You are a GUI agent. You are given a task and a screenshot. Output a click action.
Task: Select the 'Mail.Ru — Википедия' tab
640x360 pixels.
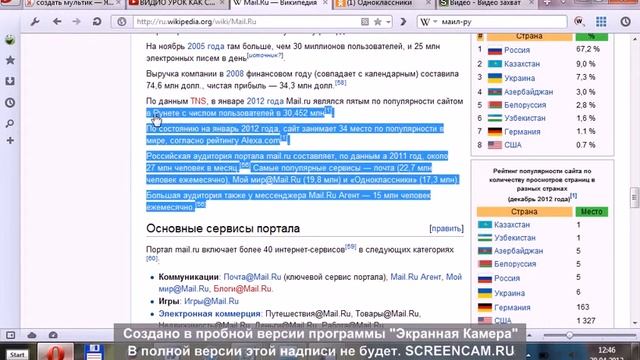(x=281, y=3)
